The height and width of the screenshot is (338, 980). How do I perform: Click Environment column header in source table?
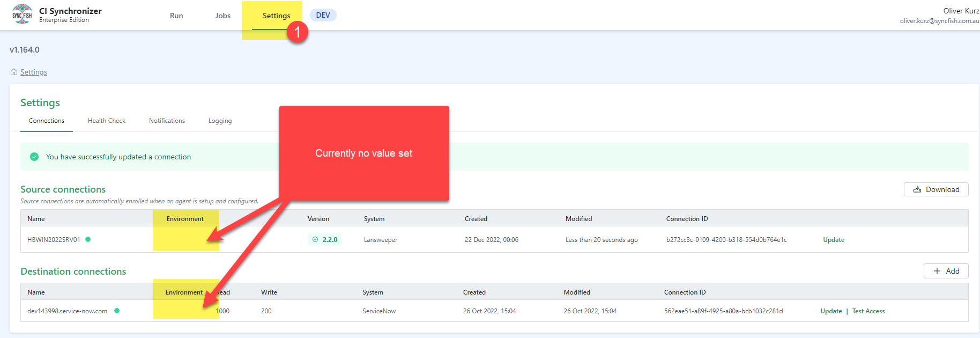(185, 219)
